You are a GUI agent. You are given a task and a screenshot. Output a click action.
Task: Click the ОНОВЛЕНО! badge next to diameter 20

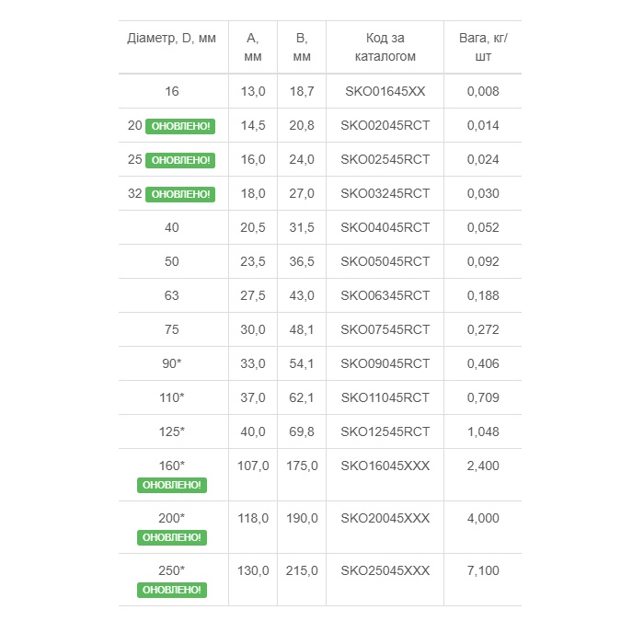pyautogui.click(x=180, y=126)
